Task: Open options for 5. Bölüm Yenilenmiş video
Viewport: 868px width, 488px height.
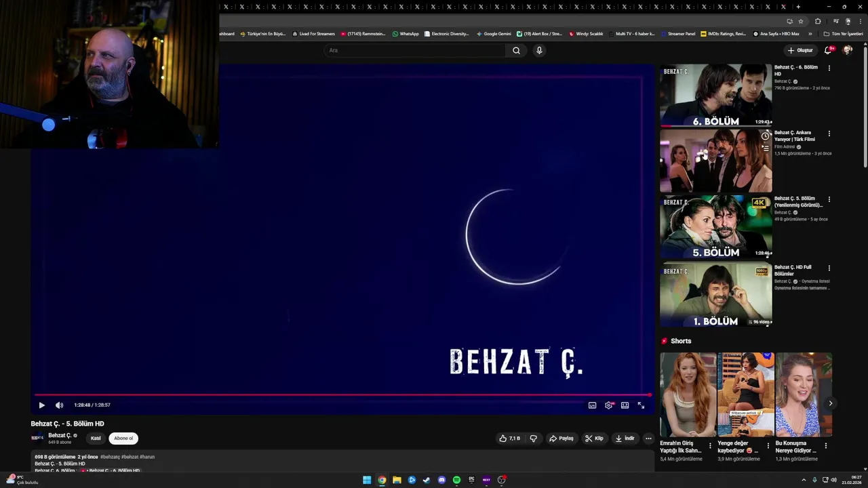Action: coord(829,199)
